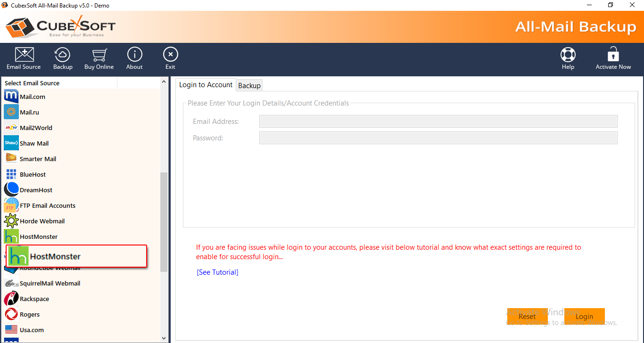Select Mail.com from email source list
Image resolution: width=644 pixels, height=343 pixels.
32,97
